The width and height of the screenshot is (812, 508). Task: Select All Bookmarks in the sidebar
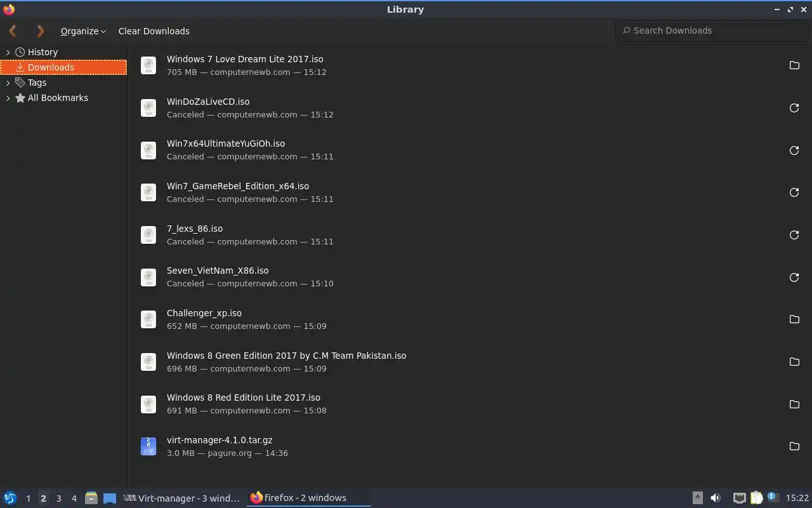pyautogui.click(x=58, y=98)
